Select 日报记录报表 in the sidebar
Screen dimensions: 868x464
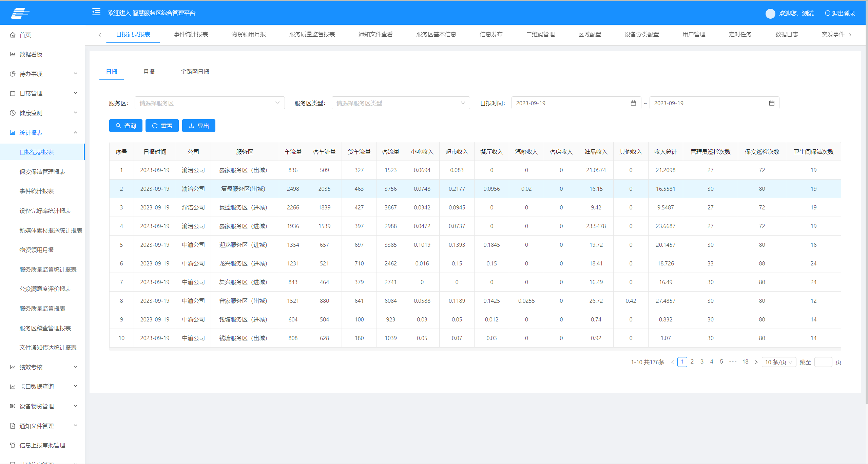42,152
